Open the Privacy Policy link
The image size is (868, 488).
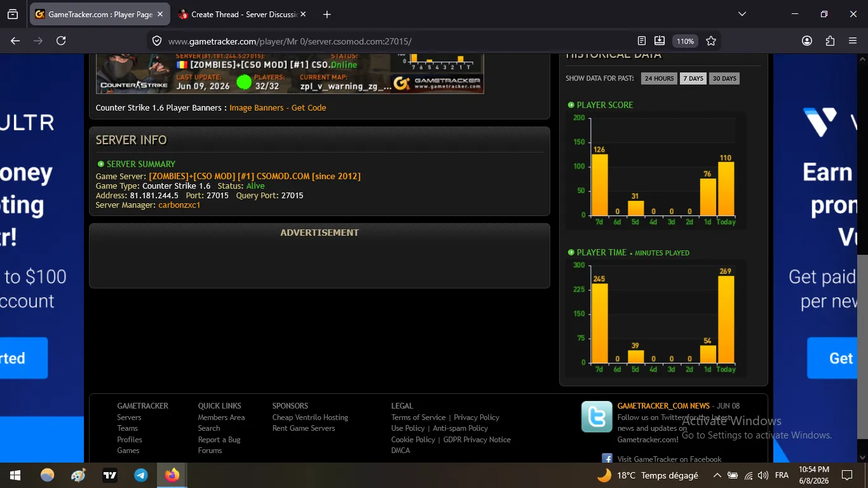tap(477, 417)
